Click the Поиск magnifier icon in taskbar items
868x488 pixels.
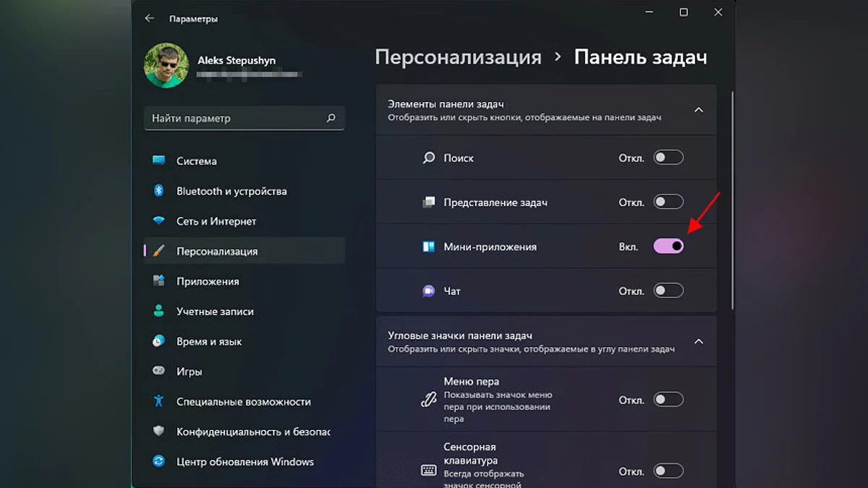click(x=428, y=158)
